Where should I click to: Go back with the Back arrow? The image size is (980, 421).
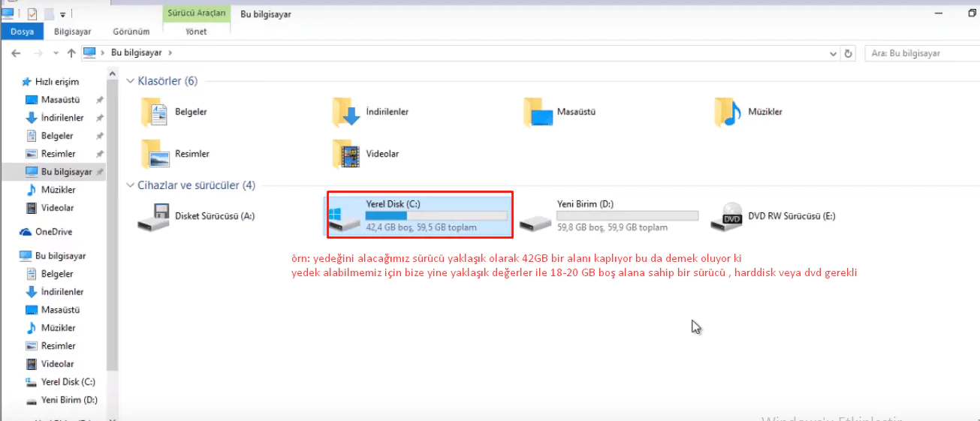17,53
